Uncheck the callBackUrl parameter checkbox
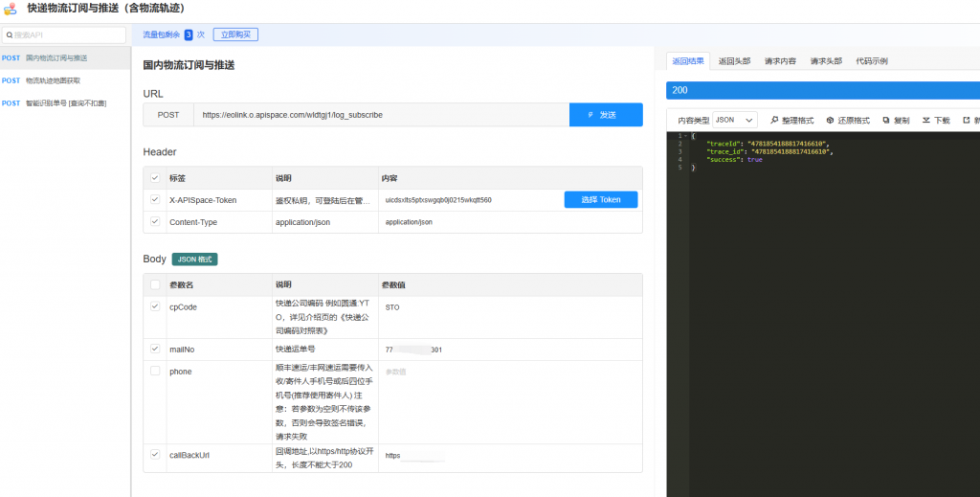The height and width of the screenshot is (497, 980). click(x=155, y=455)
